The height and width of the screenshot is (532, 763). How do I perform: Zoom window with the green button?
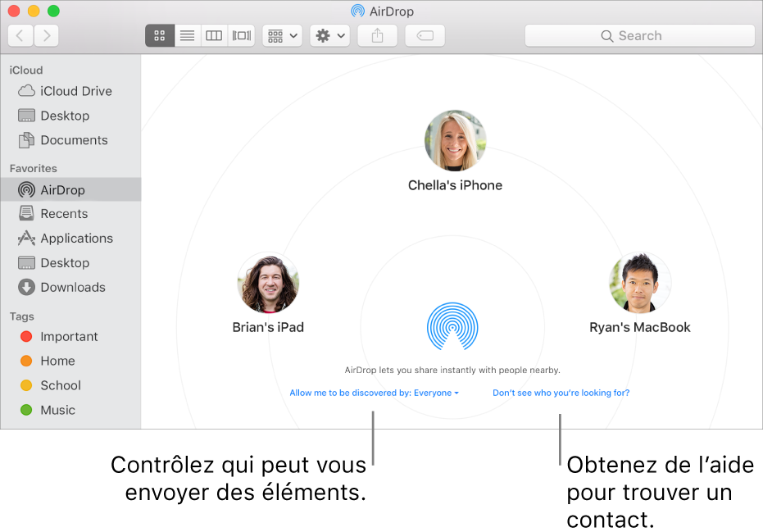pos(53,11)
